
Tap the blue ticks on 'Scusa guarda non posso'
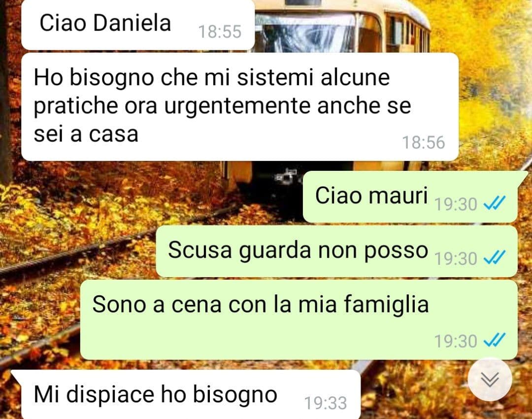495,258
